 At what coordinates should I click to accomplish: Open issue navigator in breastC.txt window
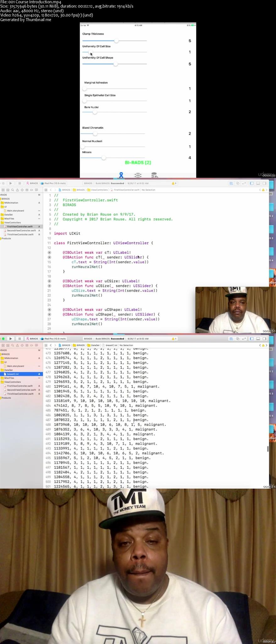point(17,345)
